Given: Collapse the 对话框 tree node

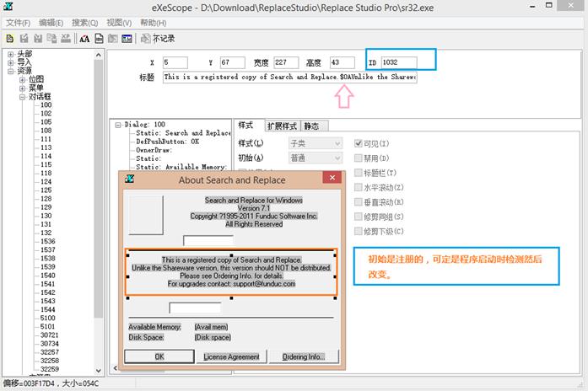Looking at the screenshot, I should (23, 97).
